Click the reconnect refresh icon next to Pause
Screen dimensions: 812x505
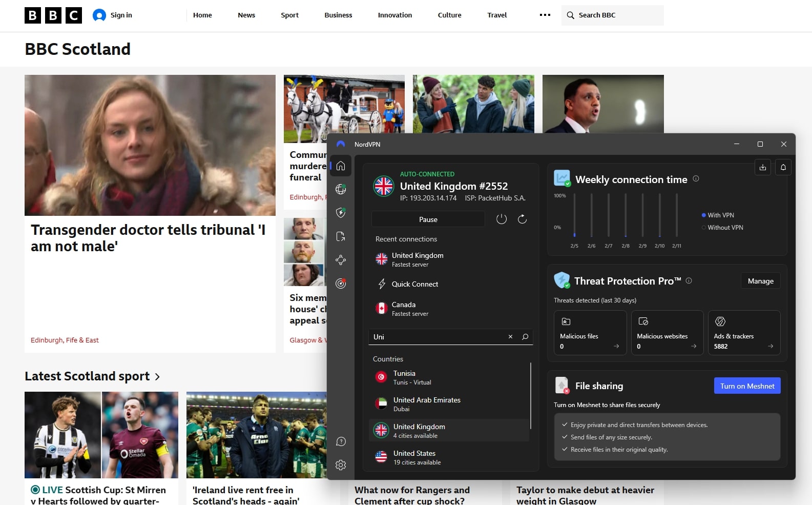tap(522, 219)
